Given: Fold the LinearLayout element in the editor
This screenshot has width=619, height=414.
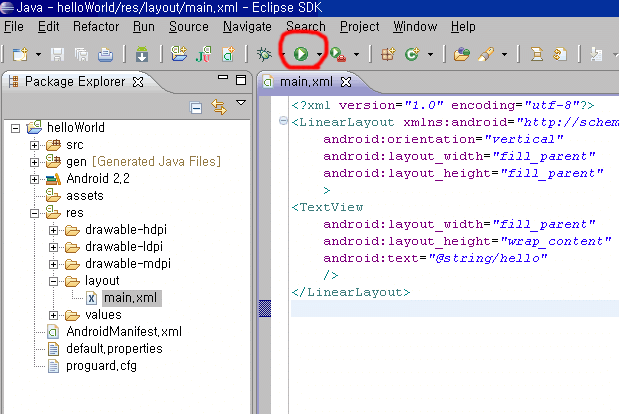Looking at the screenshot, I should tap(283, 120).
